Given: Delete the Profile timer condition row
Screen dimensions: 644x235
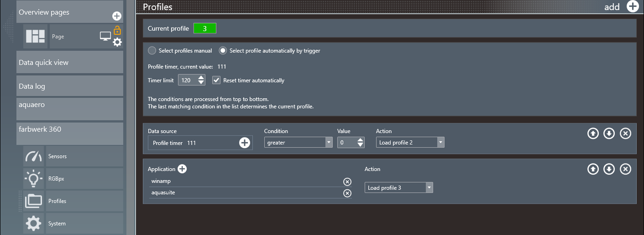Looking at the screenshot, I should (625, 134).
